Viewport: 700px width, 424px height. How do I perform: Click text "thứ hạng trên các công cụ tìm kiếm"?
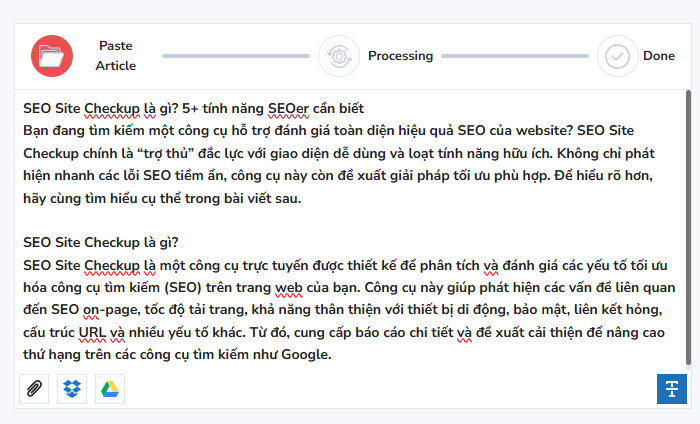[x=136, y=354]
